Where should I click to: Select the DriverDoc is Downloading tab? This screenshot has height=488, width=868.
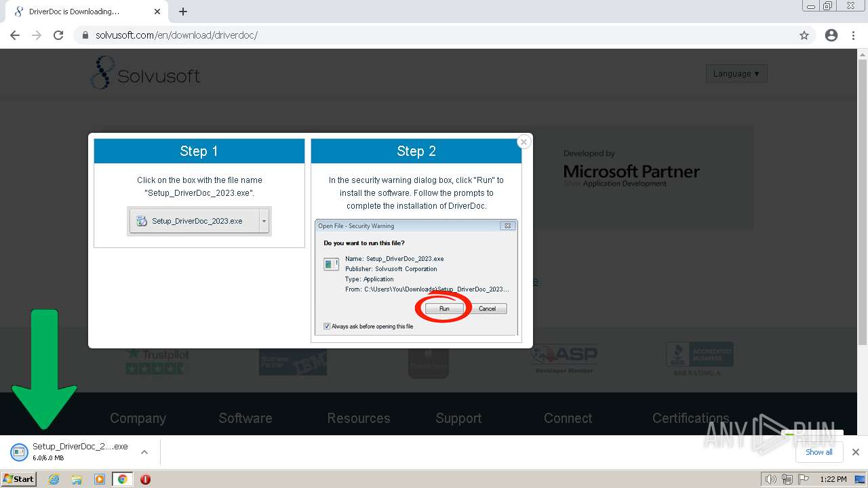(x=87, y=12)
